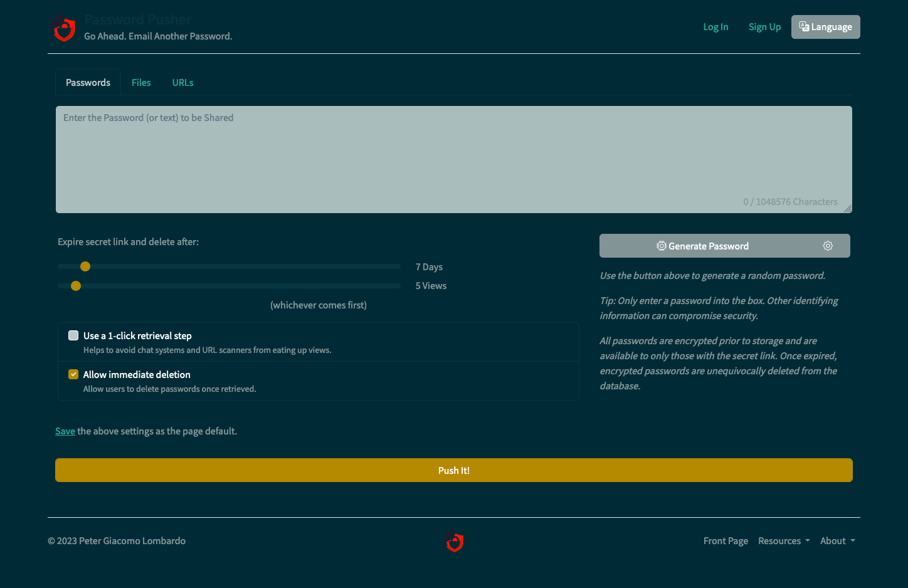908x588 pixels.
Task: Visit the Front Page link
Action: point(726,540)
